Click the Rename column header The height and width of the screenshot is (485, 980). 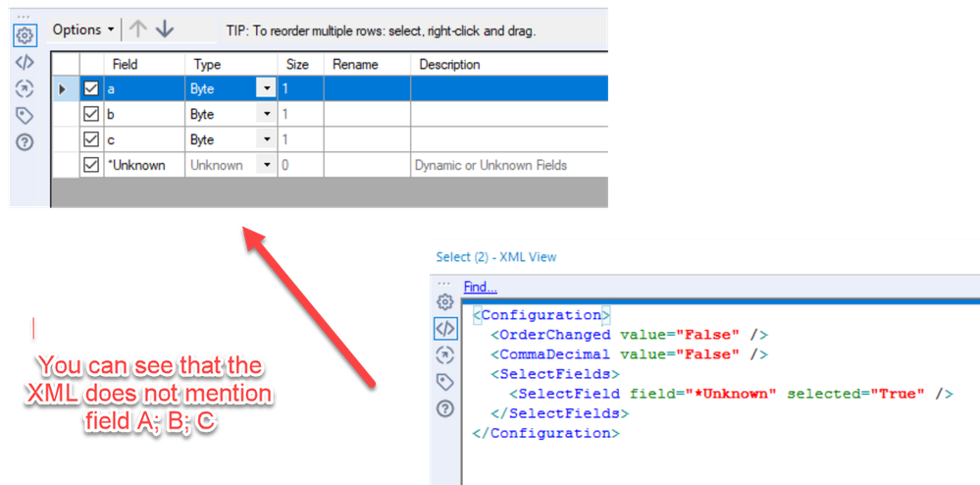tap(368, 65)
